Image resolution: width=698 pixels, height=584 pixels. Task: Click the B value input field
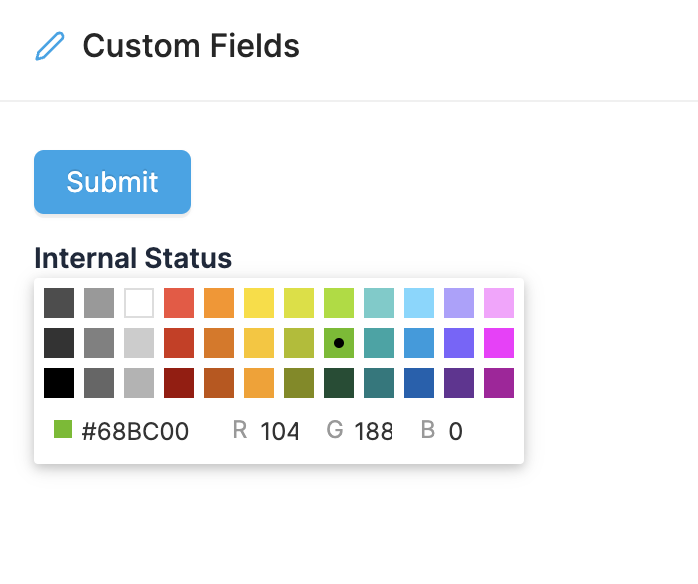click(470, 431)
